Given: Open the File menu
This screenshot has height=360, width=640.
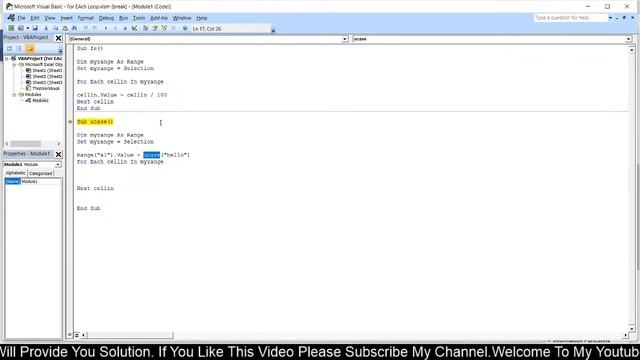Looking at the screenshot, I should 21,18.
